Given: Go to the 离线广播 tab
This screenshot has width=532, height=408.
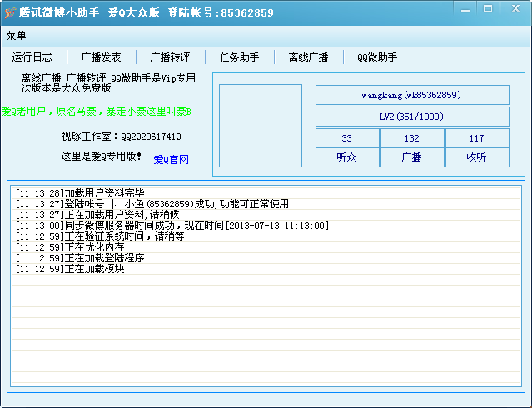Looking at the screenshot, I should 308,57.
